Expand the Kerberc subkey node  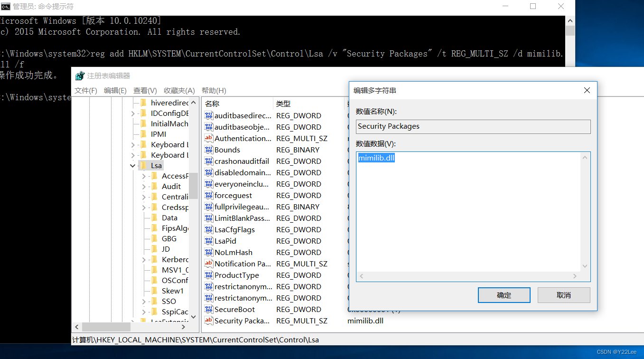pos(144,259)
